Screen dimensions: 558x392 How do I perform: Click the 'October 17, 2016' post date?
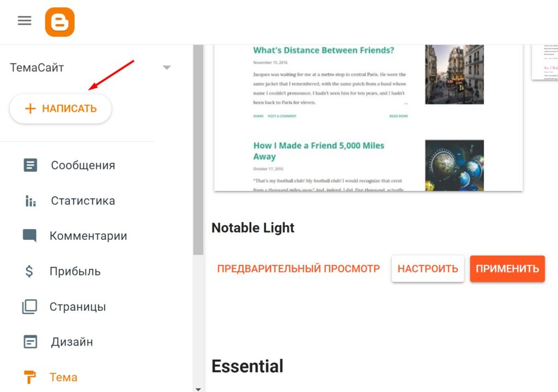268,169
